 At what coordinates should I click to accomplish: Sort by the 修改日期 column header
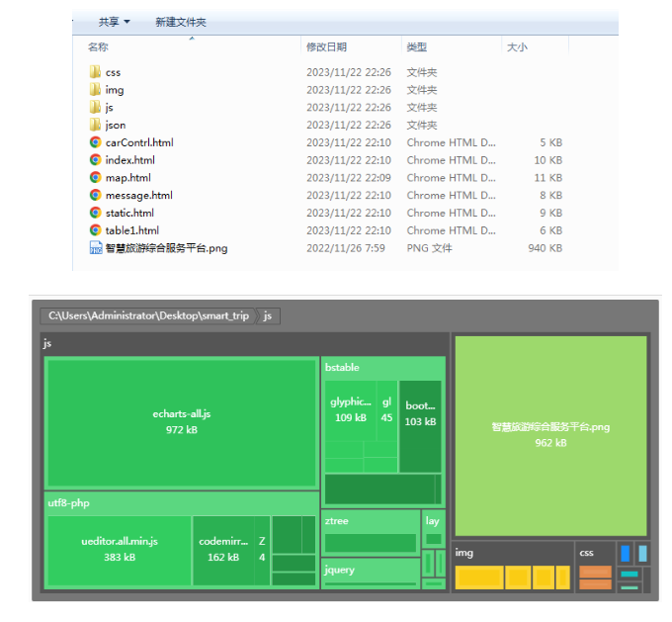[326, 46]
